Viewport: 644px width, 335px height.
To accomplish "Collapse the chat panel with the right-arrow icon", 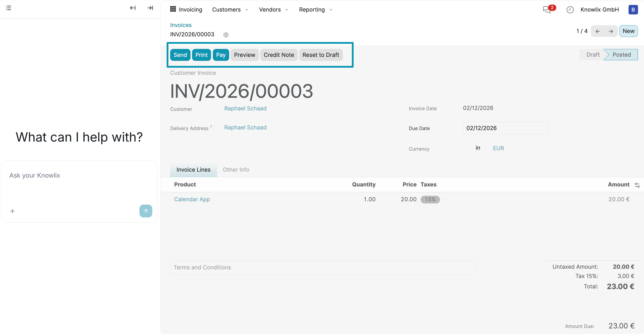I will coord(150,8).
